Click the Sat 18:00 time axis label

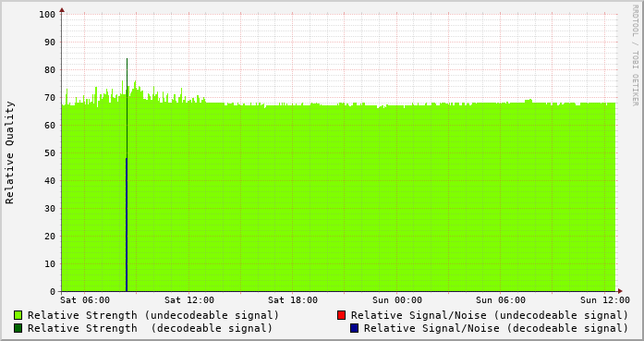(x=293, y=300)
